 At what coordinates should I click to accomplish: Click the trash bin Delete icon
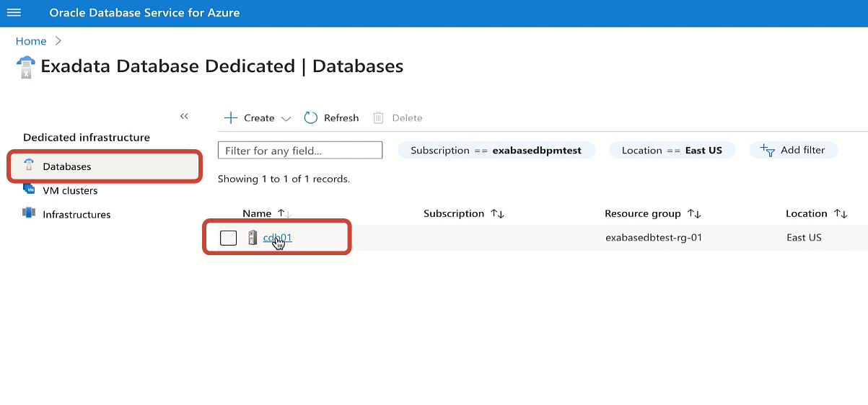click(379, 117)
